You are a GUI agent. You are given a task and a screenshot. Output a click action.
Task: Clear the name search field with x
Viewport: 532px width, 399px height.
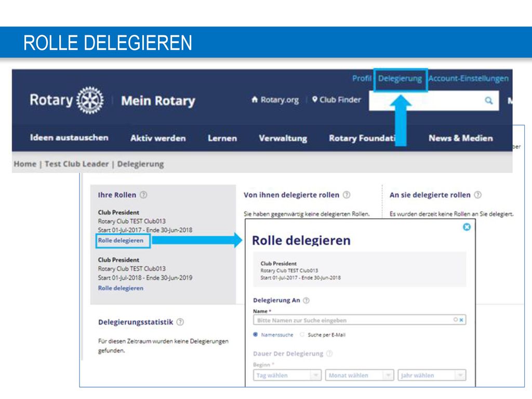pyautogui.click(x=461, y=320)
